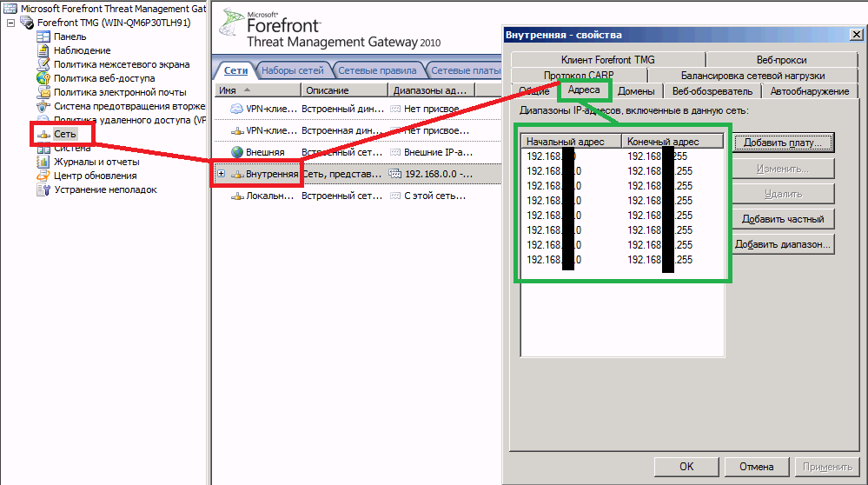This screenshot has width=868, height=485.
Task: Open the Сети tab
Action: [235, 70]
